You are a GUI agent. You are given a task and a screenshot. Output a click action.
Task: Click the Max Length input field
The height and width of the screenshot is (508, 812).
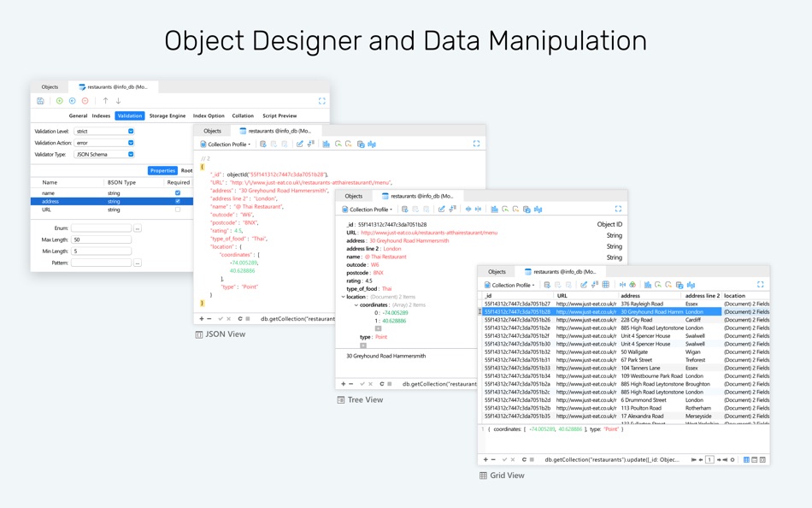point(101,239)
